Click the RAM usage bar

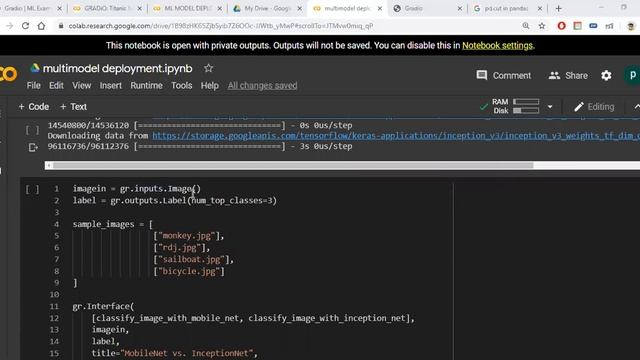pos(526,102)
